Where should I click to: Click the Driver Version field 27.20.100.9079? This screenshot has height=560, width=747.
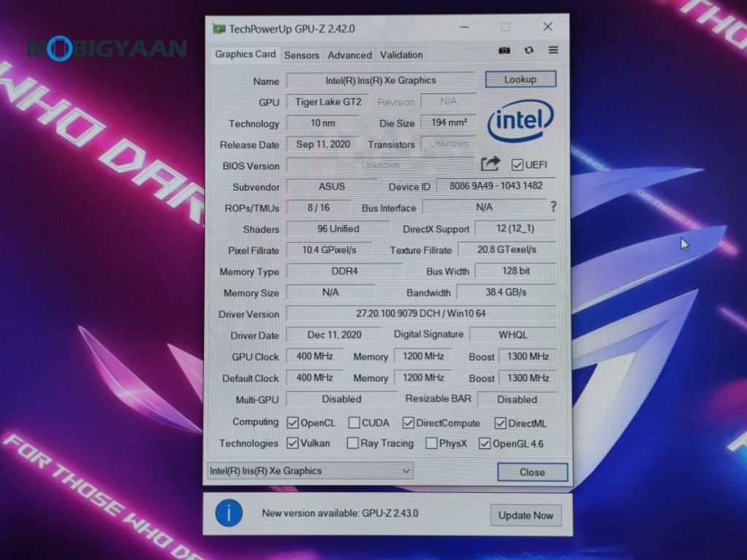[421, 314]
